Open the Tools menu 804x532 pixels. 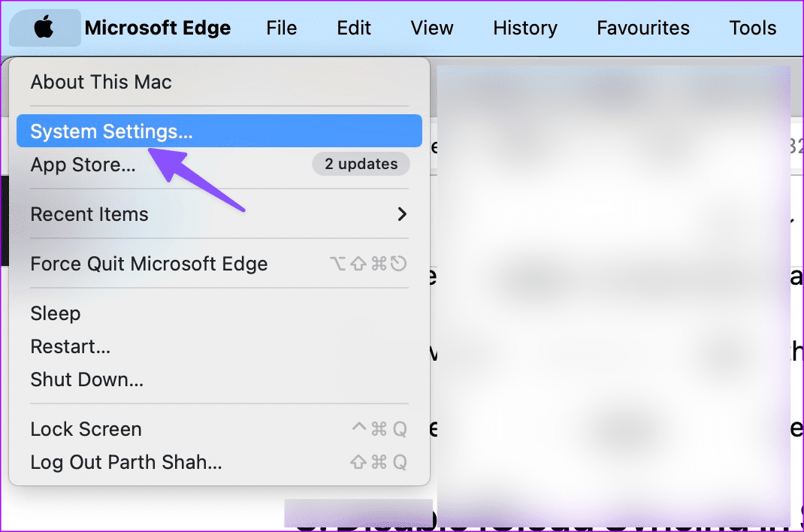[752, 28]
